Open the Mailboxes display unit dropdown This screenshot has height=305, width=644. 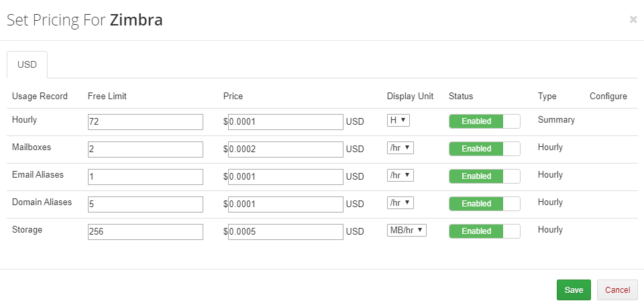pyautogui.click(x=400, y=147)
